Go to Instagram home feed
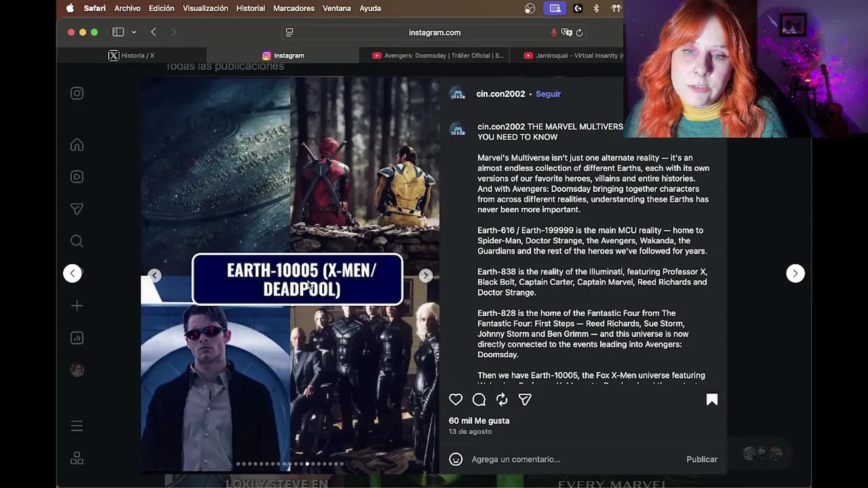 pyautogui.click(x=77, y=145)
